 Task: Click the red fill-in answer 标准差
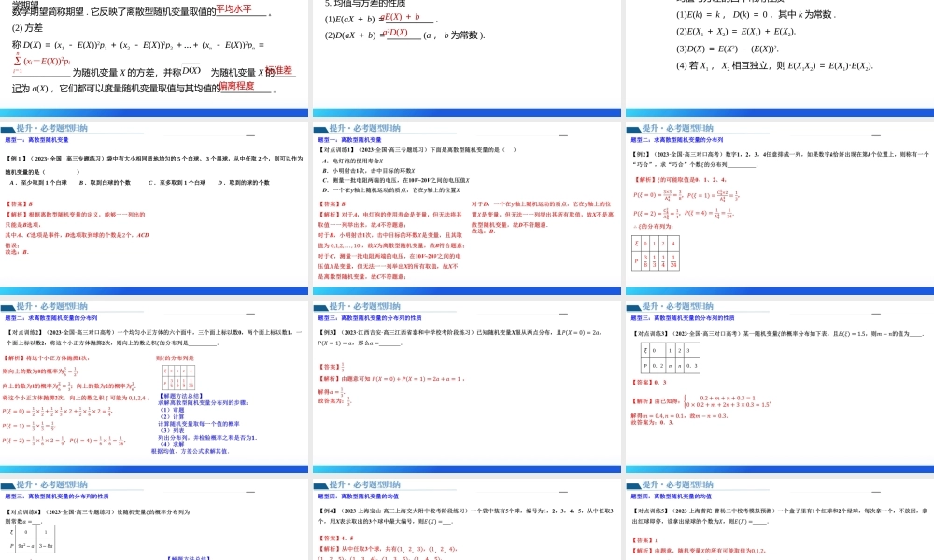[279, 70]
